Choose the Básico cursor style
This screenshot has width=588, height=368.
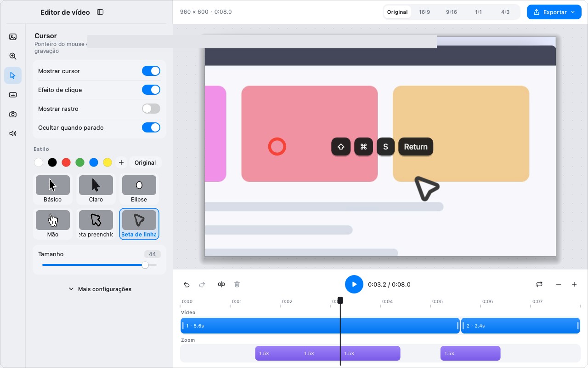click(x=53, y=189)
